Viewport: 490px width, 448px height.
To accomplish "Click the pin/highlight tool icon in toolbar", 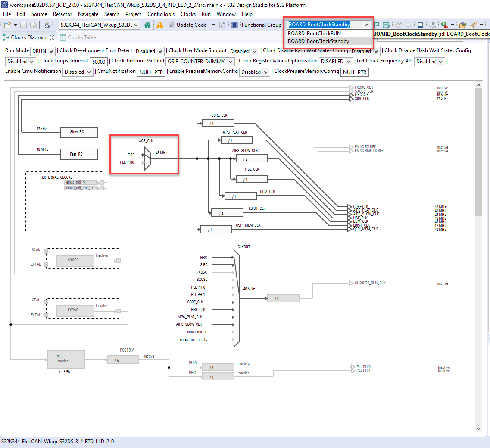I will pyautogui.click(x=473, y=25).
